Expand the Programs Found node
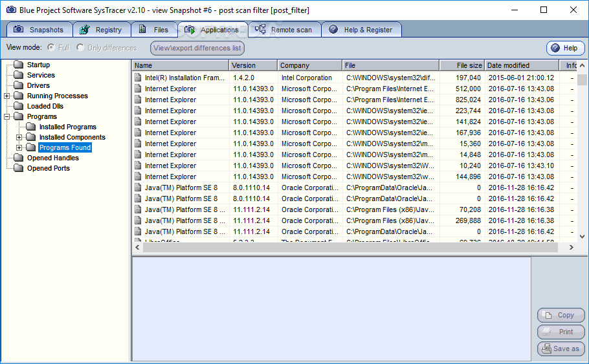This screenshot has height=364, width=589. (x=19, y=148)
